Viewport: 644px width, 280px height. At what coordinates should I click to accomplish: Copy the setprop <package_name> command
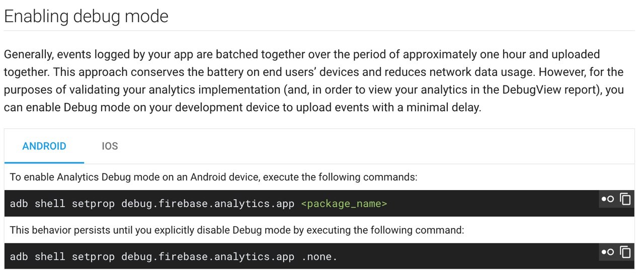(625, 199)
